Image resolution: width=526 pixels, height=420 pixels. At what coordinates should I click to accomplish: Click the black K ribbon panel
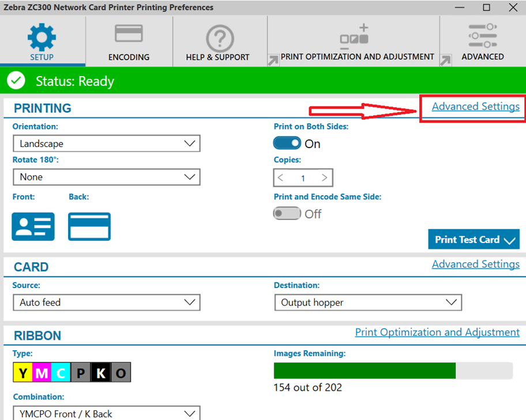100,372
